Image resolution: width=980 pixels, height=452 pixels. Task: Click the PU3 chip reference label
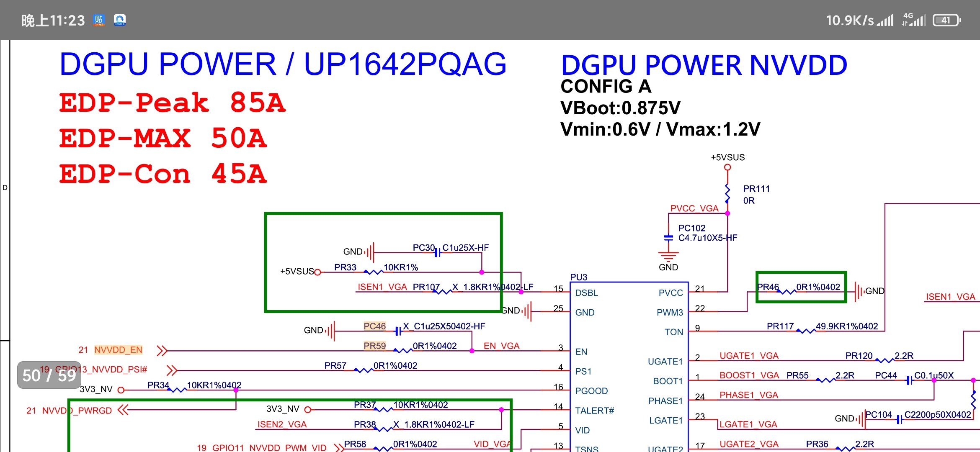pos(578,277)
